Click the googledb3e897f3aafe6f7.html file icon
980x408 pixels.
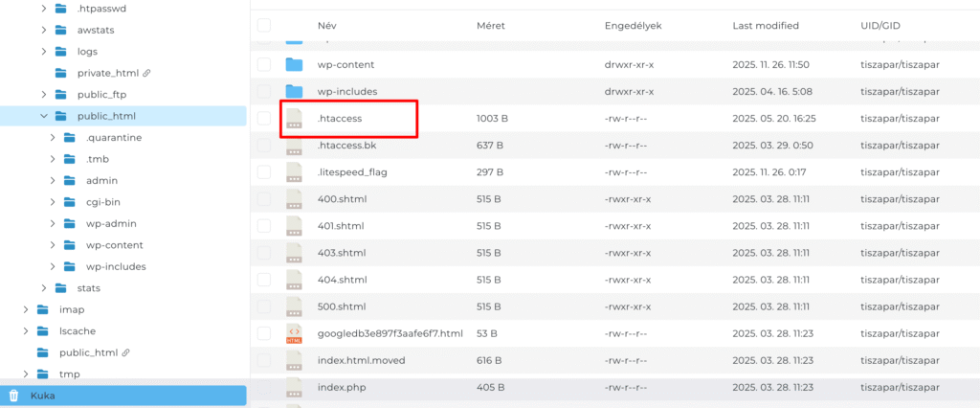point(294,333)
